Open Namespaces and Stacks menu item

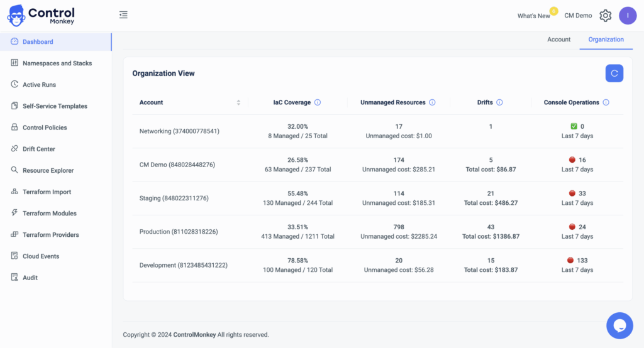pos(56,63)
